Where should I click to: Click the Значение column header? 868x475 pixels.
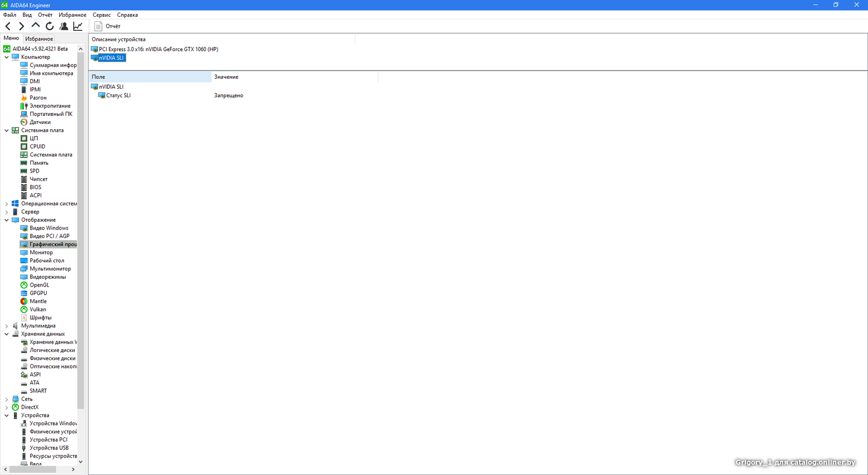[x=295, y=77]
